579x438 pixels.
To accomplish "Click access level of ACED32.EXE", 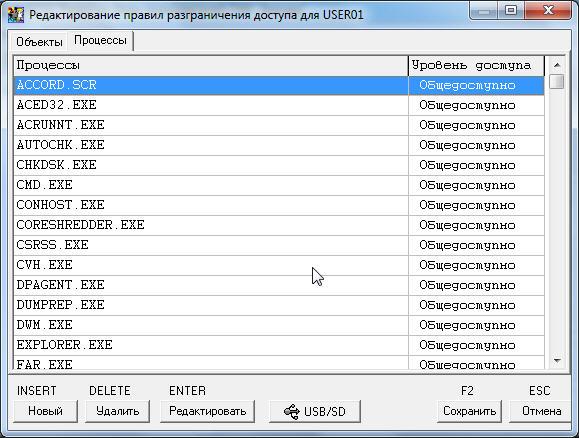I will tap(476, 105).
